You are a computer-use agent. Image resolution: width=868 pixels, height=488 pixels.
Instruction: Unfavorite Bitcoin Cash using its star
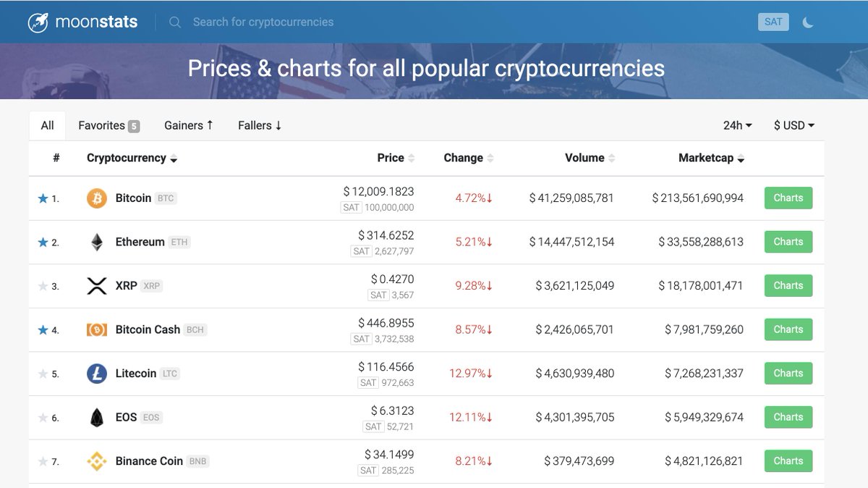[x=43, y=329]
